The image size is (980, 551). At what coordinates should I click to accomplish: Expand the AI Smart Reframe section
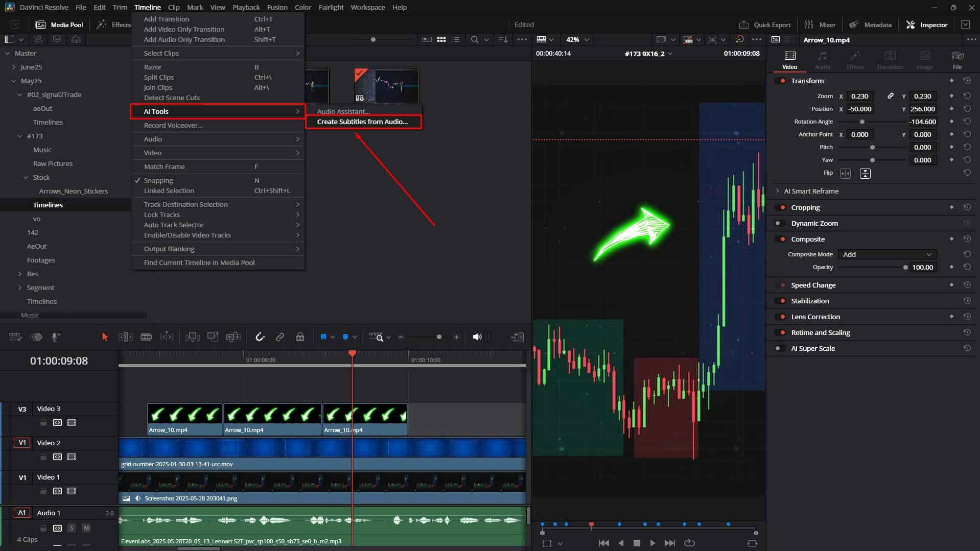click(778, 191)
